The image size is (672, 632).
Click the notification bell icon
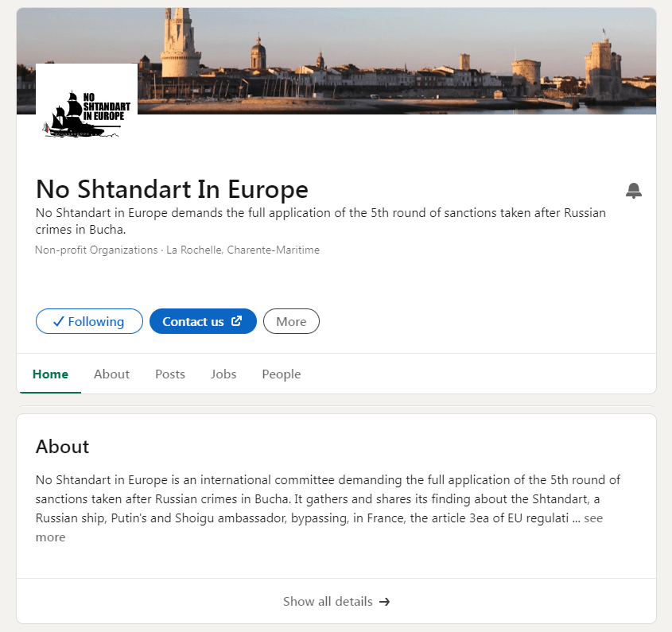click(634, 191)
